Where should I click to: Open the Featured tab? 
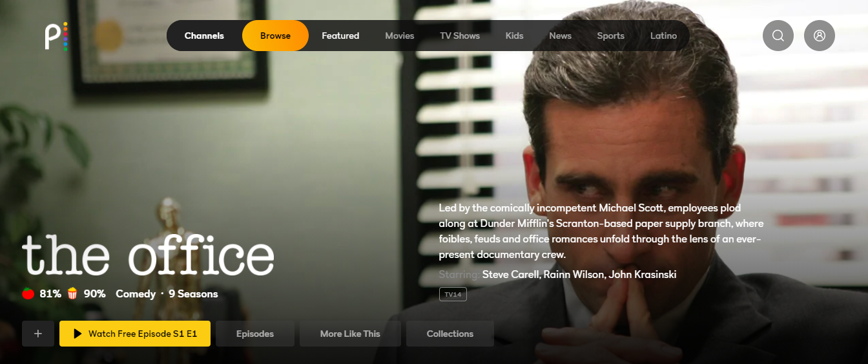340,36
